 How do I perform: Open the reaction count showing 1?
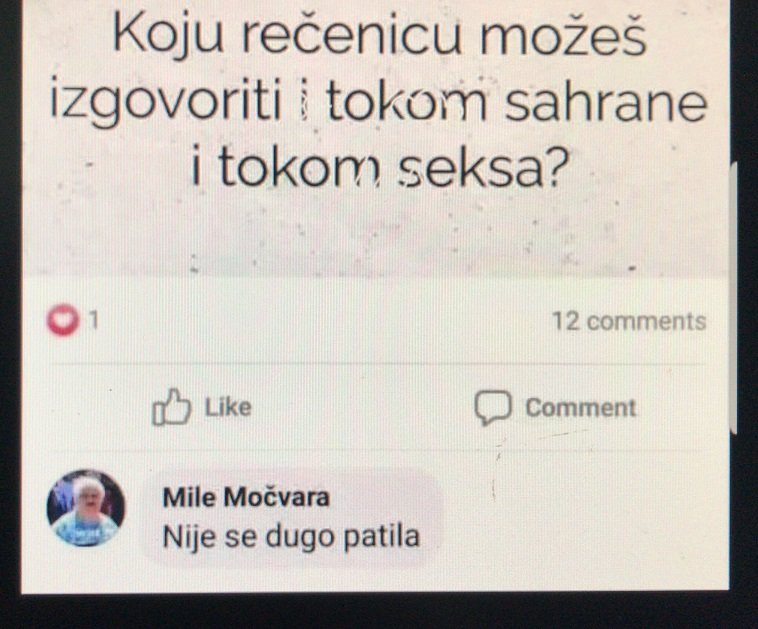click(x=94, y=320)
